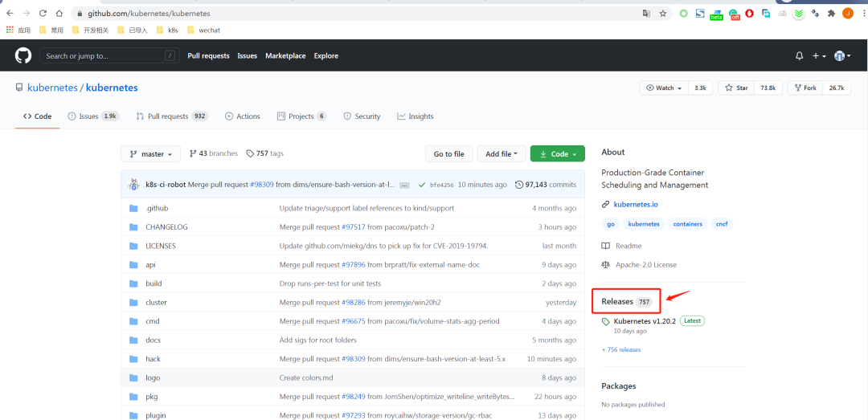Click the go topic tag
Image resolution: width=868 pixels, height=420 pixels.
click(x=611, y=224)
